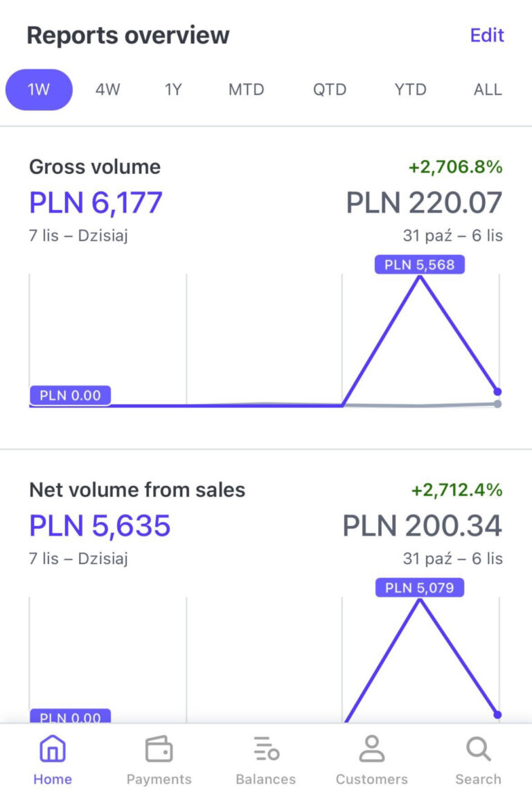Select the MTD time range
The width and height of the screenshot is (532, 808).
(x=246, y=89)
